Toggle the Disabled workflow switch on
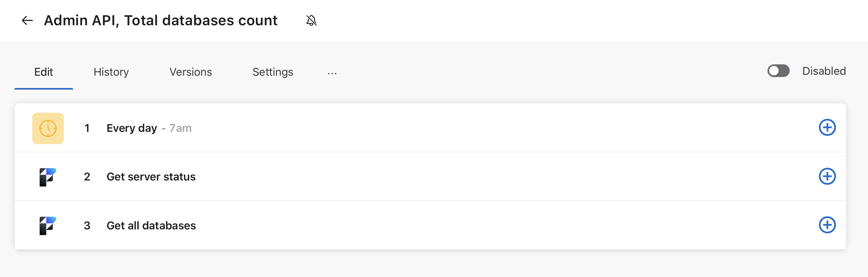This screenshot has width=868, height=277. click(x=778, y=71)
